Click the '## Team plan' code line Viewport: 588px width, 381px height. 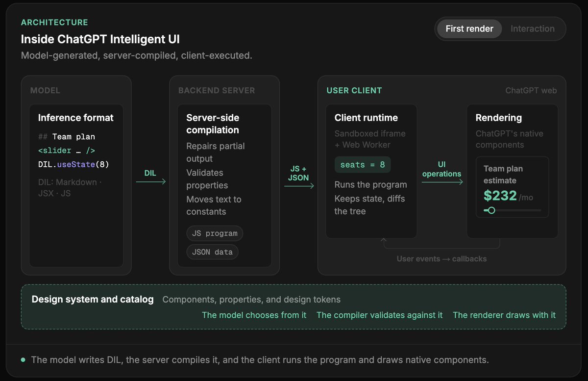coord(67,137)
